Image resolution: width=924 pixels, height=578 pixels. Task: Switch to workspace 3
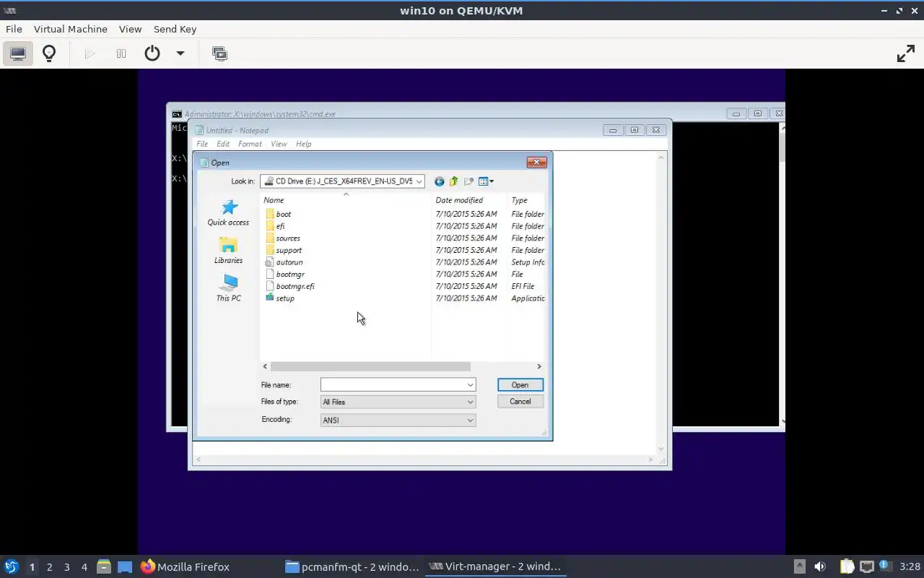66,567
